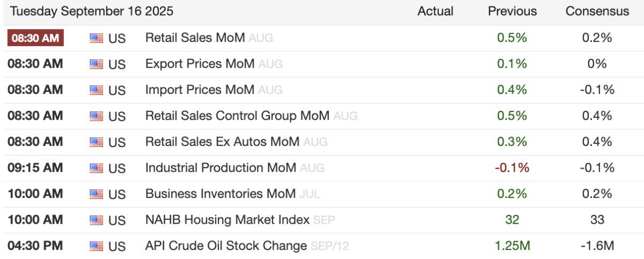Click the -0.1% previous value for Industrial Production

pos(512,168)
